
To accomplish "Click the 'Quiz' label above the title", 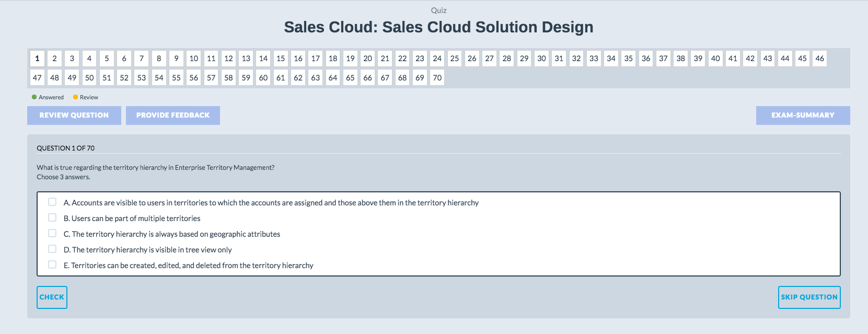I will [438, 10].
